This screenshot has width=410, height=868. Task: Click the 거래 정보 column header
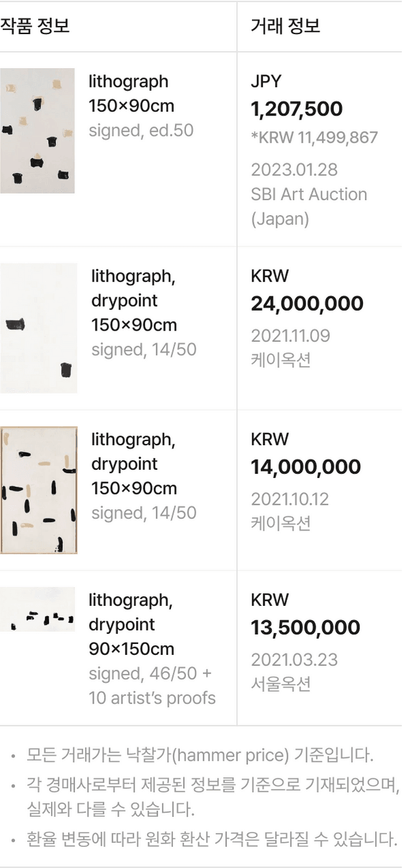pos(285,27)
